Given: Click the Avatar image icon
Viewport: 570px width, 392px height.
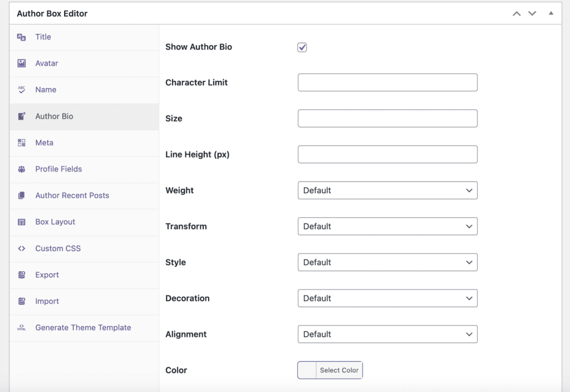Looking at the screenshot, I should (22, 63).
